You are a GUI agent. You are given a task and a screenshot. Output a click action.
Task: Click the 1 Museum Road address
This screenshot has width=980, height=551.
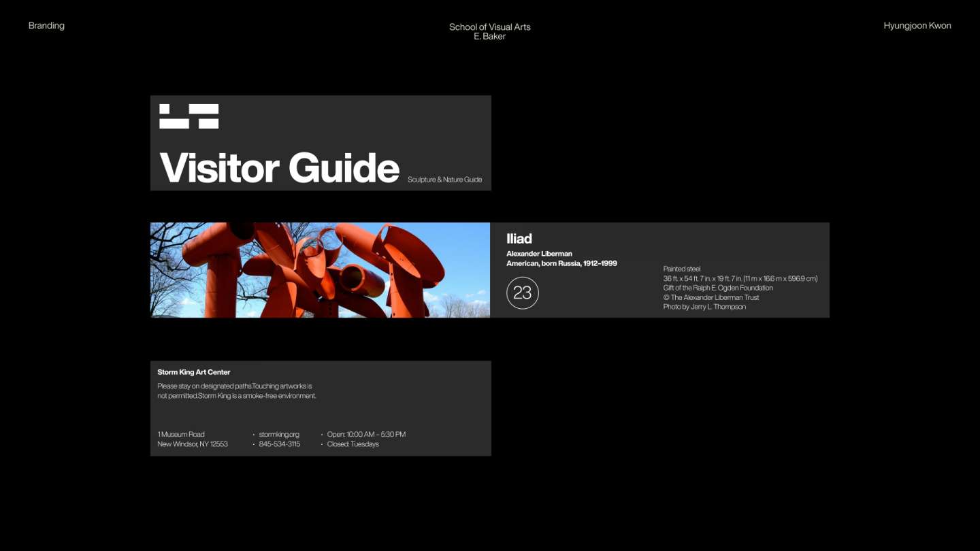(181, 435)
